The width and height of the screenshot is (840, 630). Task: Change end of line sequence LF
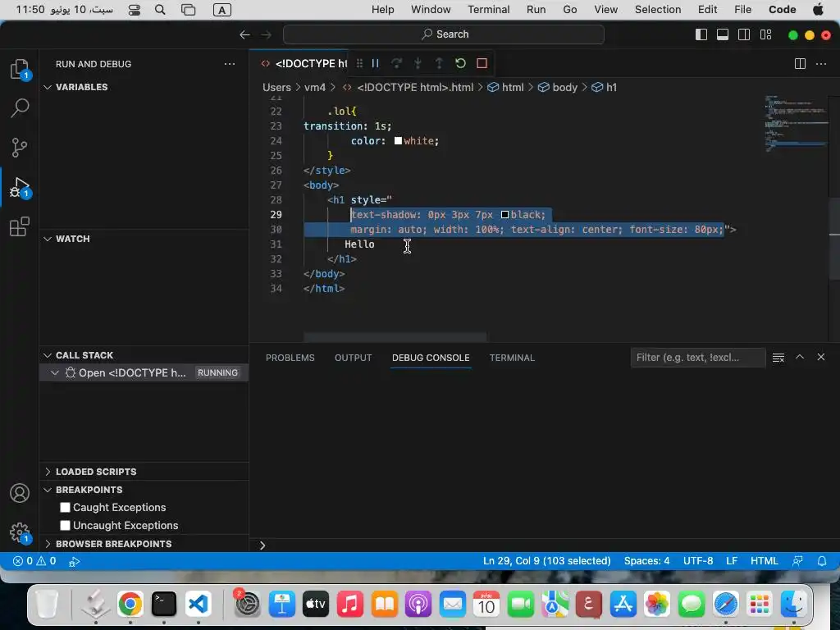[732, 561]
